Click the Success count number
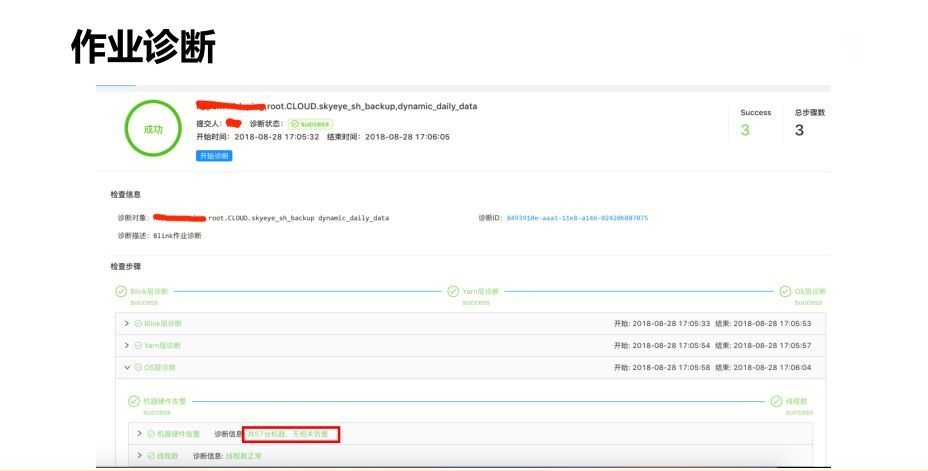The height and width of the screenshot is (471, 928). pyautogui.click(x=745, y=130)
